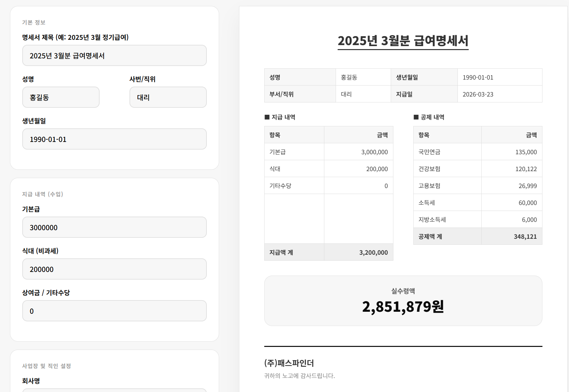Click the 지방소득세 amount 6,000

529,220
